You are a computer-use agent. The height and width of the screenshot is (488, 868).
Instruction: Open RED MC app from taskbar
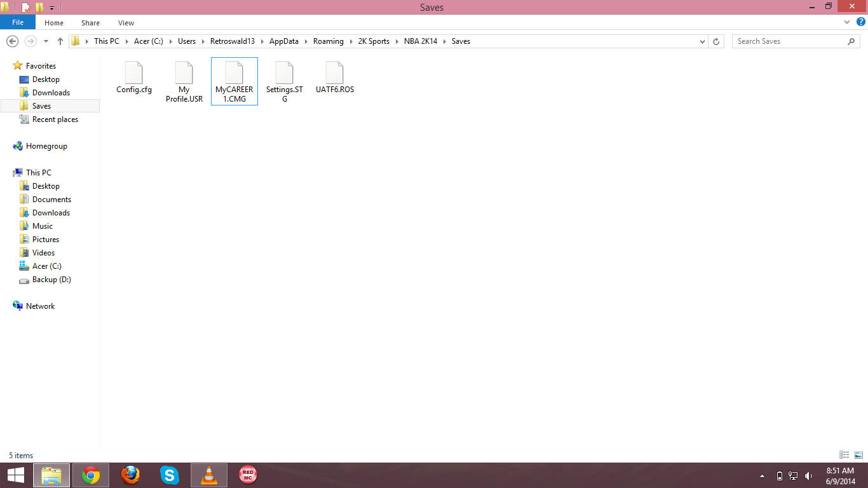(x=248, y=475)
